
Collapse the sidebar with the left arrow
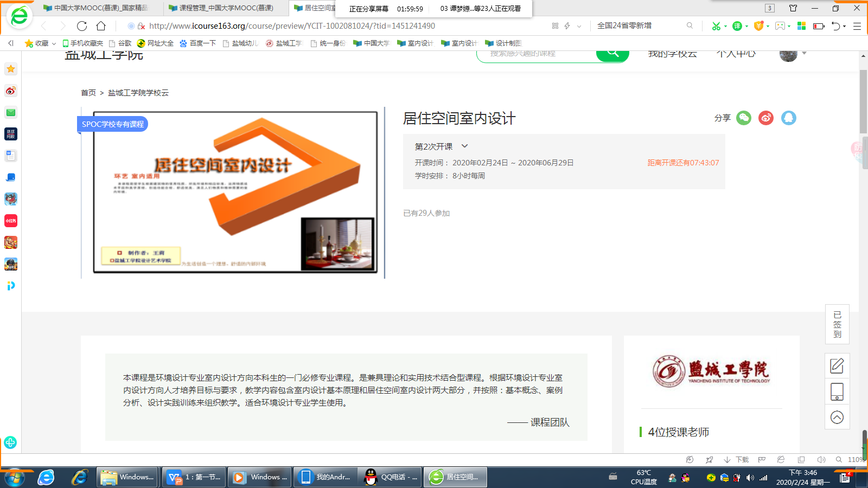click(11, 43)
